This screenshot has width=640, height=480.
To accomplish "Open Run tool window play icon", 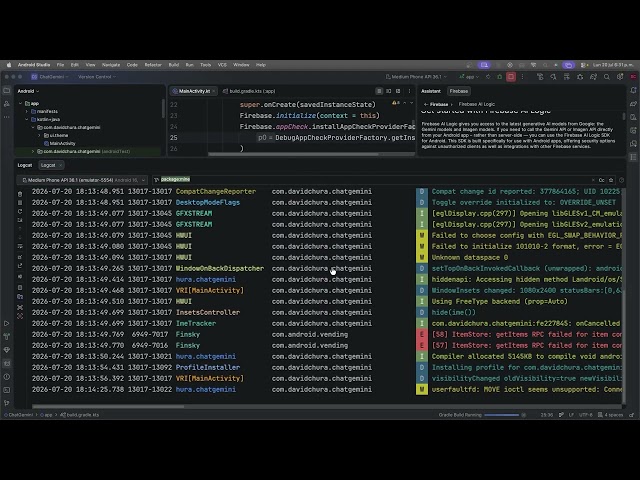I will (7, 324).
